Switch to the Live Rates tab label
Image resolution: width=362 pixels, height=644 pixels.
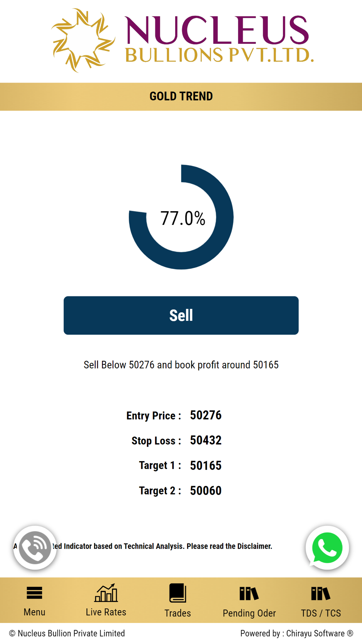[x=106, y=612]
